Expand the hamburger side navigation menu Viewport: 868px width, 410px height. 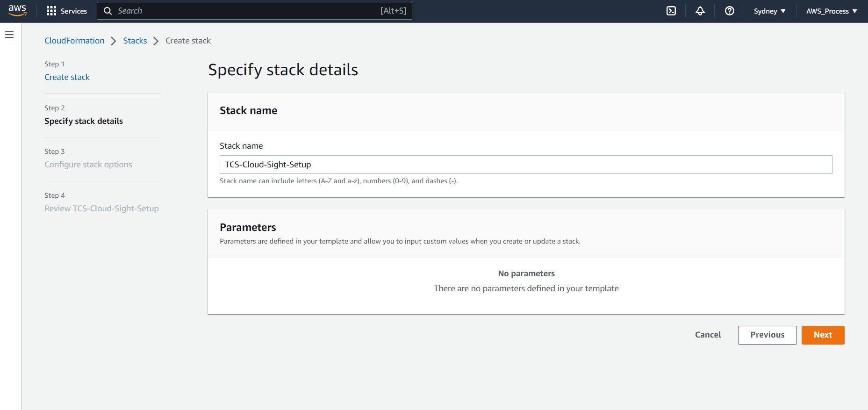pyautogui.click(x=9, y=35)
